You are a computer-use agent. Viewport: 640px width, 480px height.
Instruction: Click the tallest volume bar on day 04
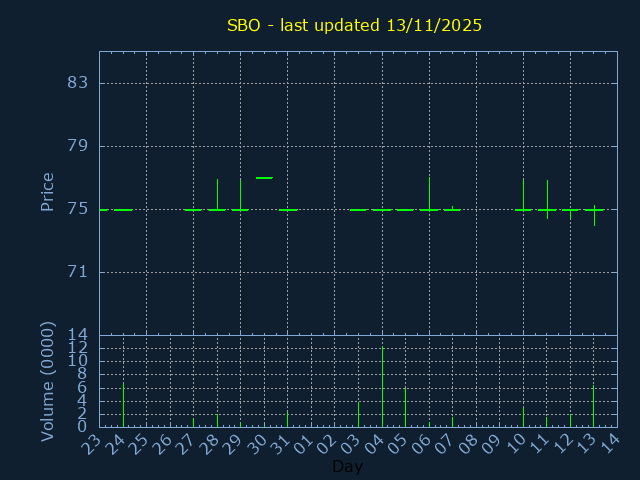pos(382,386)
